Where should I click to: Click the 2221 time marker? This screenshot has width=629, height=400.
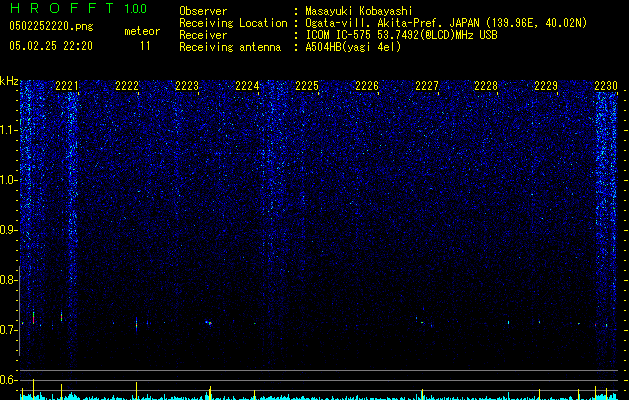(x=67, y=86)
